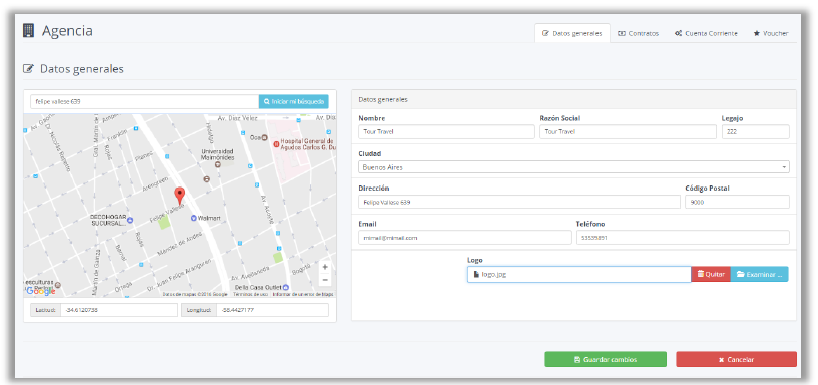This screenshot has height=385, width=818.
Task: Open the Voucher tab
Action: [x=771, y=33]
